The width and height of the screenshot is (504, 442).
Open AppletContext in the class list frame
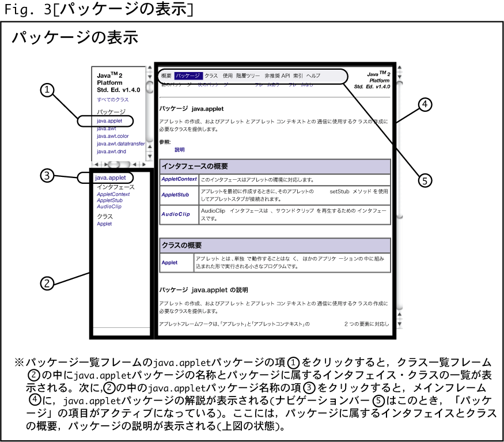pos(113,194)
